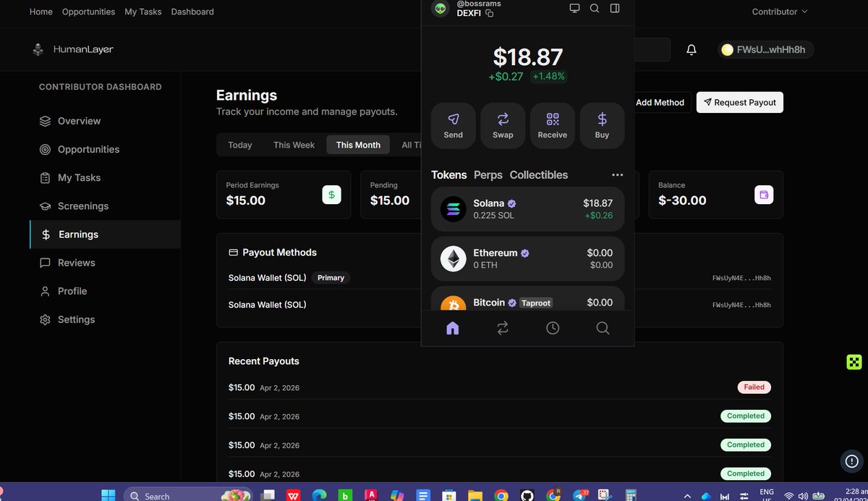Select the Today period filter
Screen dimensions: 868x501
coord(240,145)
